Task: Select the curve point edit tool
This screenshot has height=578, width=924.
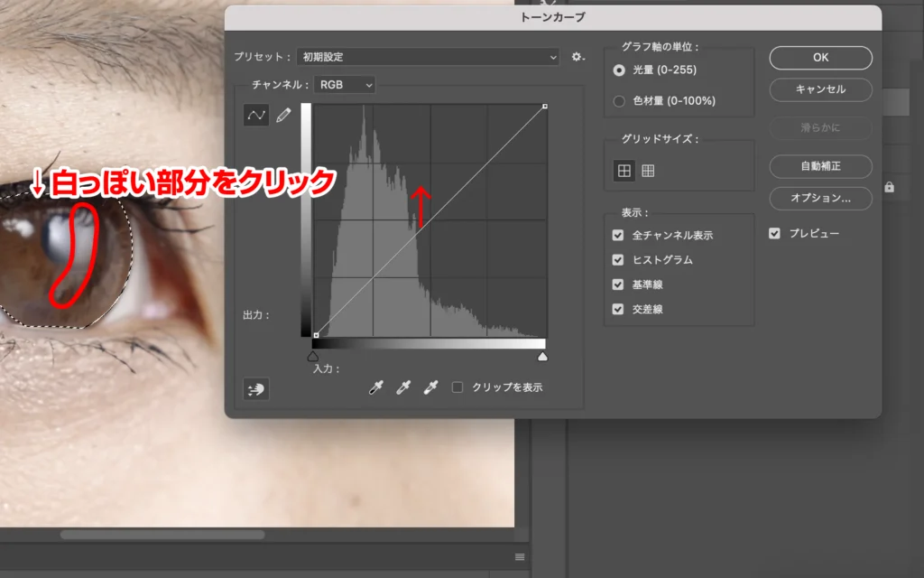Action: [256, 116]
